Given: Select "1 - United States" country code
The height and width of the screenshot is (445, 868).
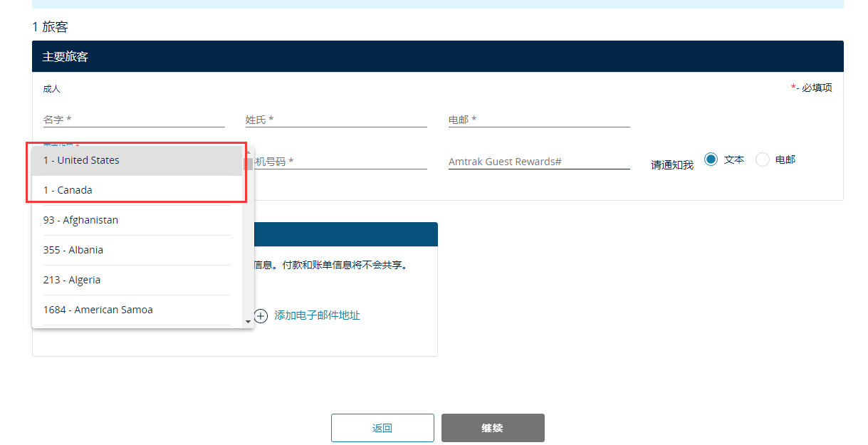Looking at the screenshot, I should (x=137, y=160).
